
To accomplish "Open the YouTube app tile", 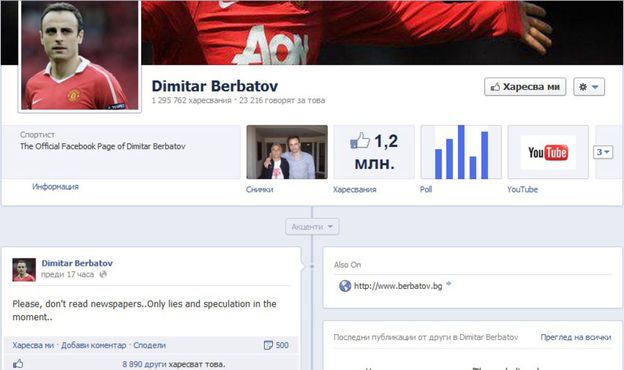I will (548, 152).
